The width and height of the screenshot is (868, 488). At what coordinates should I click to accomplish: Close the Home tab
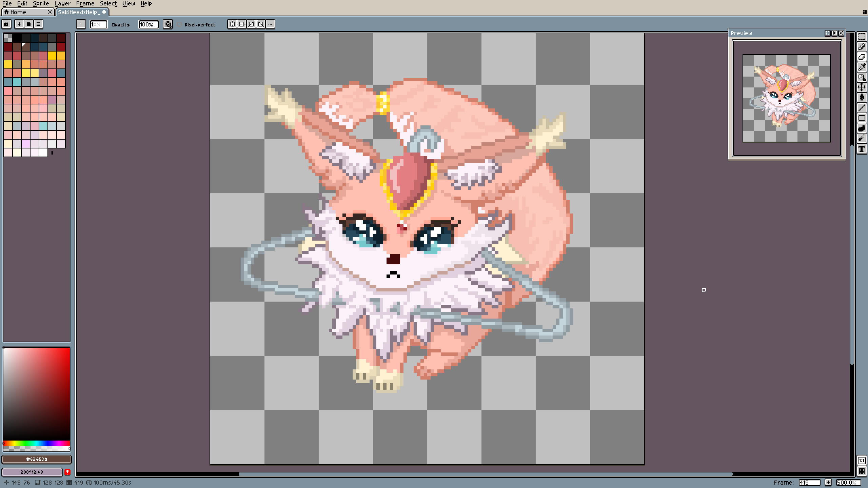click(50, 12)
